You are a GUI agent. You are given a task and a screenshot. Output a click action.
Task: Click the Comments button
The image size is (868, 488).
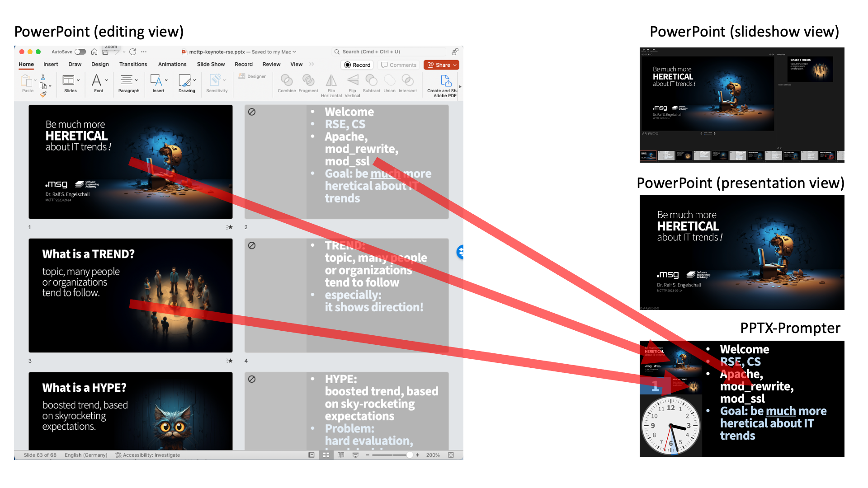[x=399, y=65]
